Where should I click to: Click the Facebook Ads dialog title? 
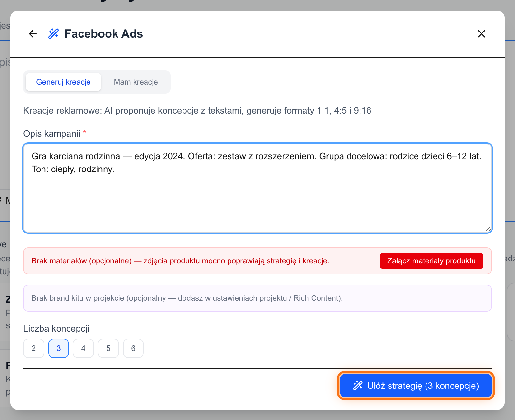104,34
